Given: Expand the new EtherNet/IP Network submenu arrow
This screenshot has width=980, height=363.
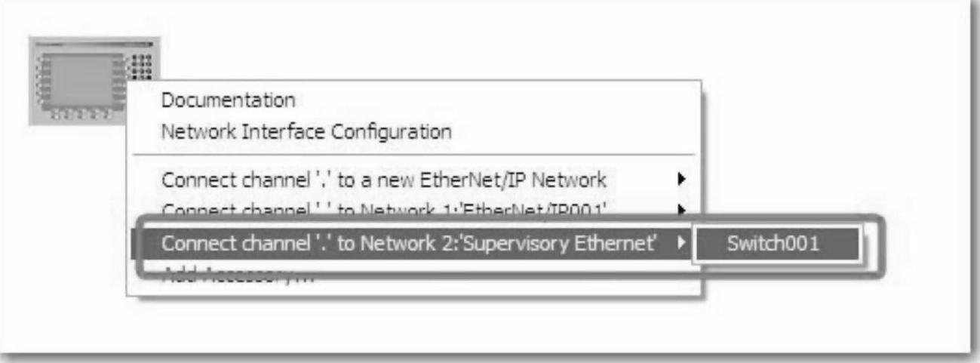Looking at the screenshot, I should pyautogui.click(x=680, y=180).
